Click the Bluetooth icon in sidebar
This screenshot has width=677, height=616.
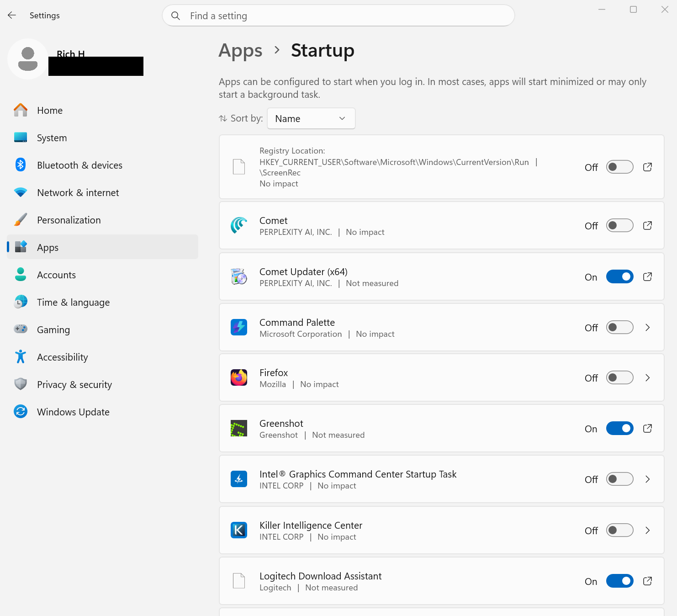[21, 165]
